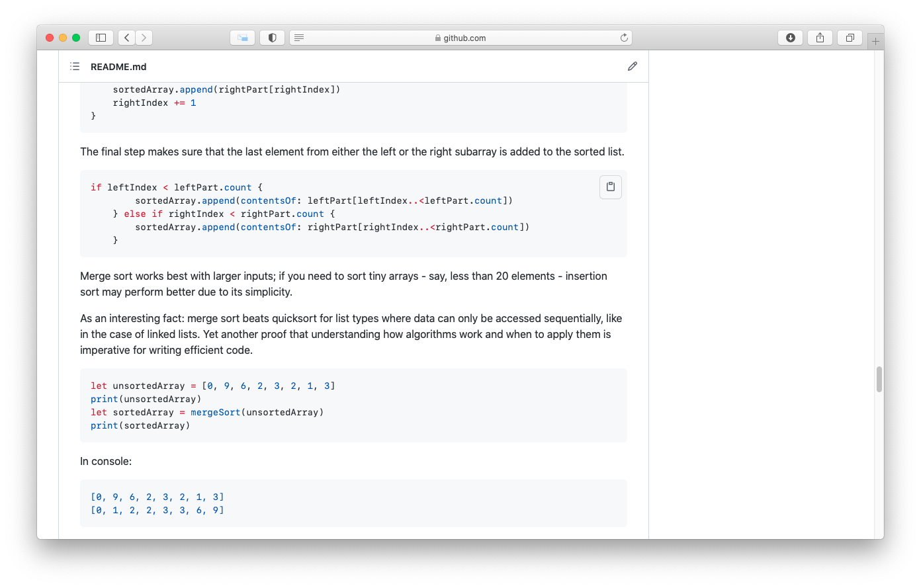Click 'print(unsortedArray)' code line
This screenshot has height=588, width=921.
[x=146, y=399]
